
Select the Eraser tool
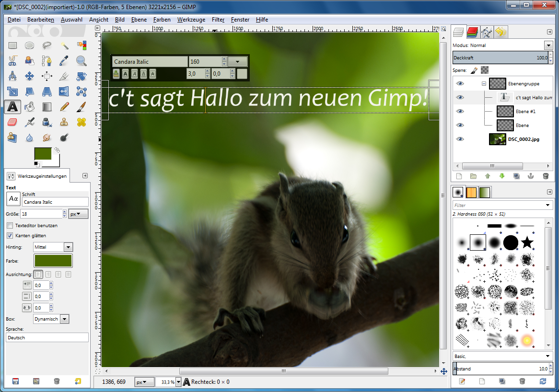[x=12, y=122]
